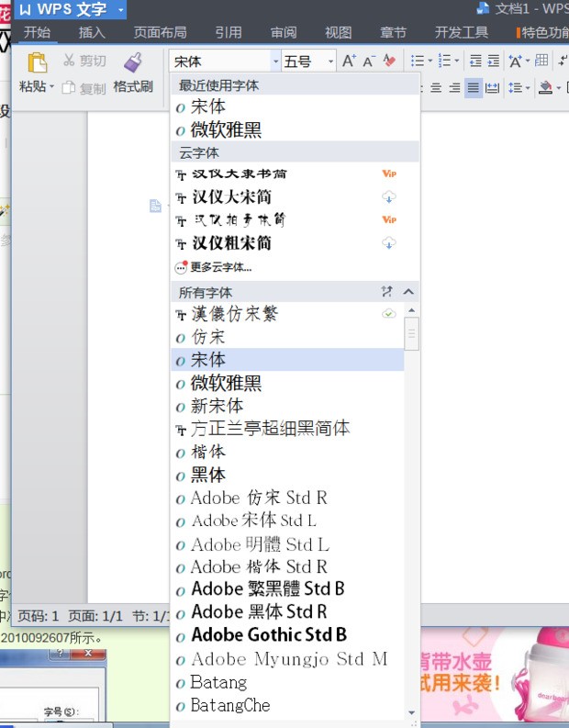Image resolution: width=569 pixels, height=728 pixels.
Task: Click the downloaded checkmark cloud for 漢儀仿宋繁
Action: [389, 314]
